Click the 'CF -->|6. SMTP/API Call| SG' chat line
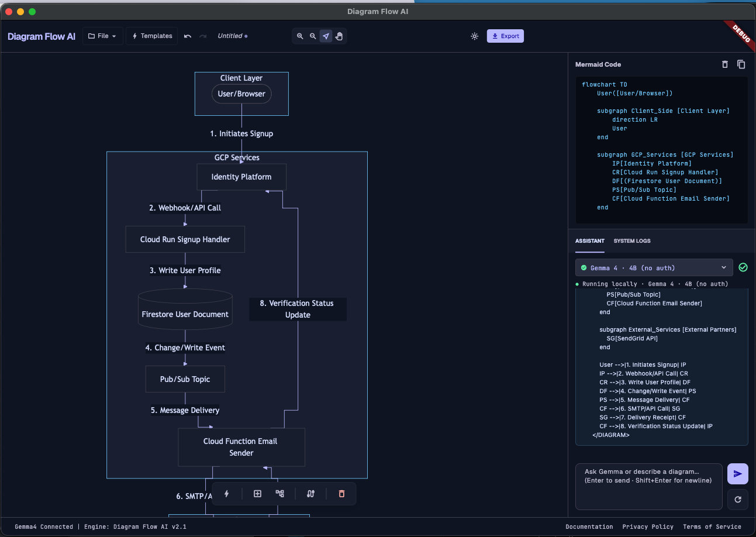Image resolution: width=756 pixels, height=537 pixels. point(640,409)
